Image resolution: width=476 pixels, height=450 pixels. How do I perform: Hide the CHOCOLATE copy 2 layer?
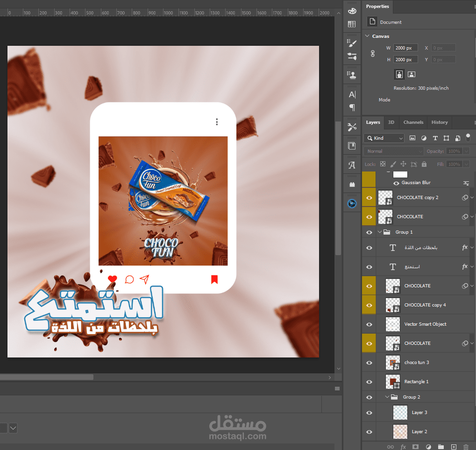tap(369, 198)
